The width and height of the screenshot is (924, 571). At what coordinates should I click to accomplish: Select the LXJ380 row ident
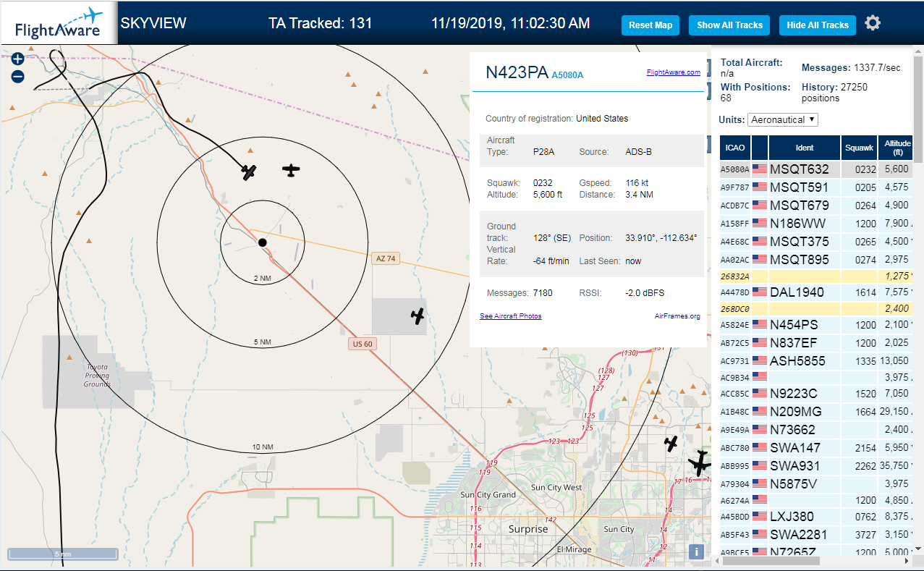pyautogui.click(x=792, y=517)
